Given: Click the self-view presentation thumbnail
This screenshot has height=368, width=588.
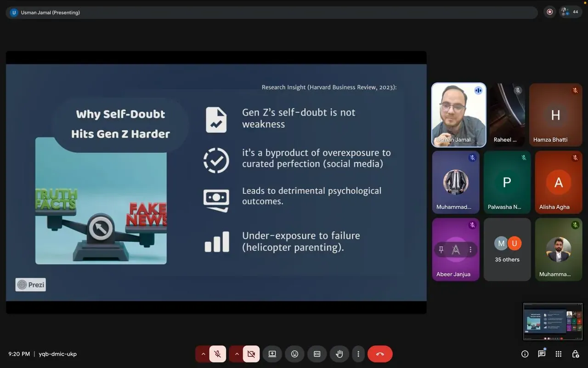Looking at the screenshot, I should (553, 322).
